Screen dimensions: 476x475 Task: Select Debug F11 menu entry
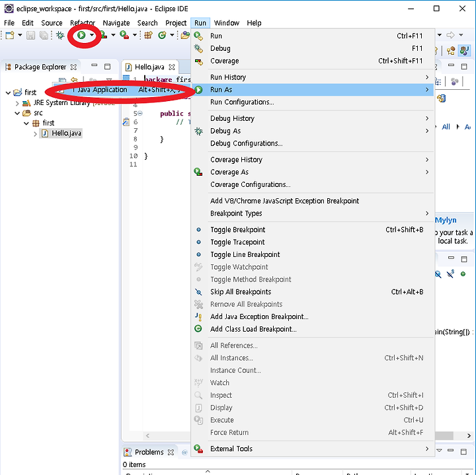pos(312,48)
